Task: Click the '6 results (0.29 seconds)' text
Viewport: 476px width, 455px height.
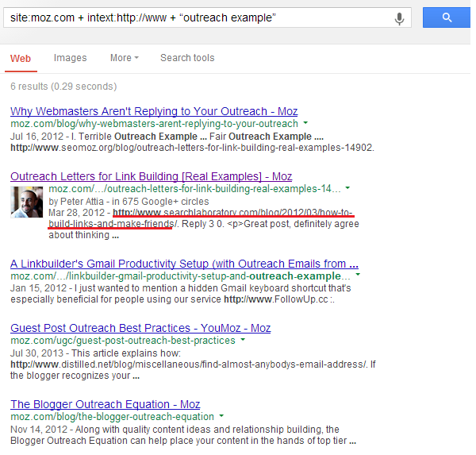Action: tap(63, 87)
